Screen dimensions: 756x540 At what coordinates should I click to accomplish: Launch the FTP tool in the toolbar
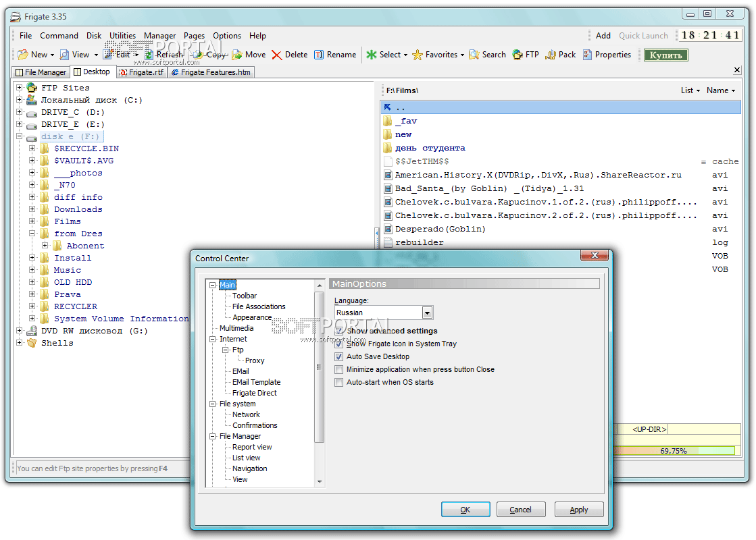[518, 55]
